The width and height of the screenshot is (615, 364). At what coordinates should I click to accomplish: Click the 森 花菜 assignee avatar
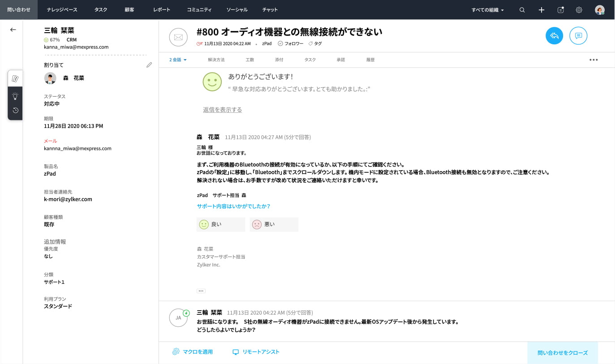click(50, 78)
